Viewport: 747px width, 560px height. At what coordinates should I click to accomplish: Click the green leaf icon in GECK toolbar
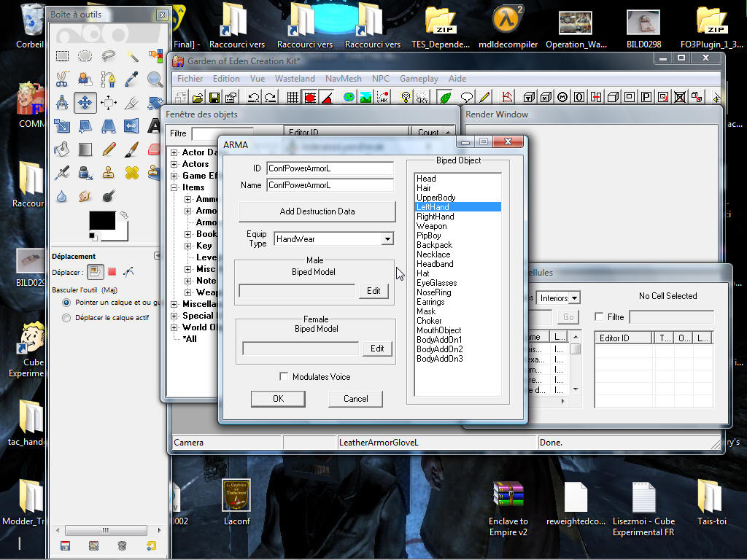coord(445,98)
